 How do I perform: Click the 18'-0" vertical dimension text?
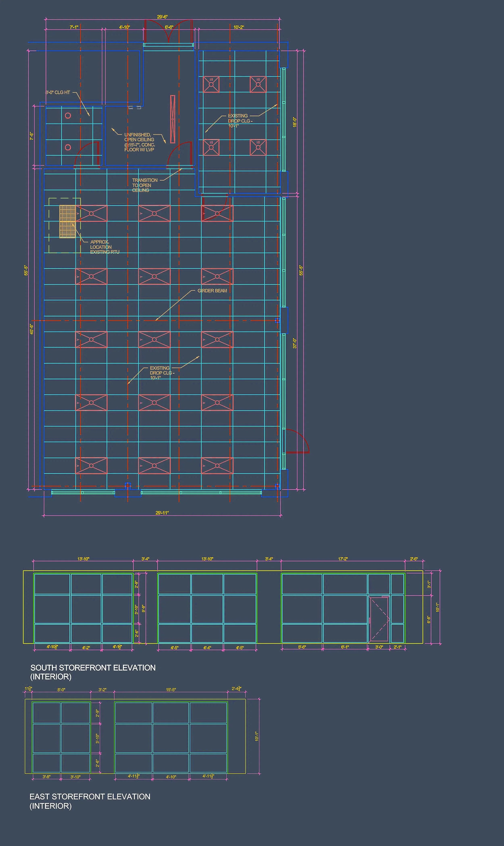[295, 122]
